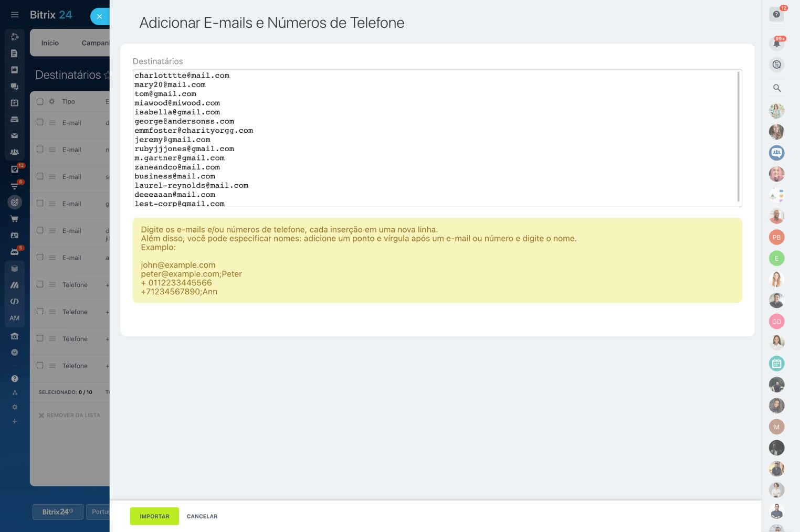Expand the more-items chevron in left sidebar
800x532 pixels.
coord(15,353)
